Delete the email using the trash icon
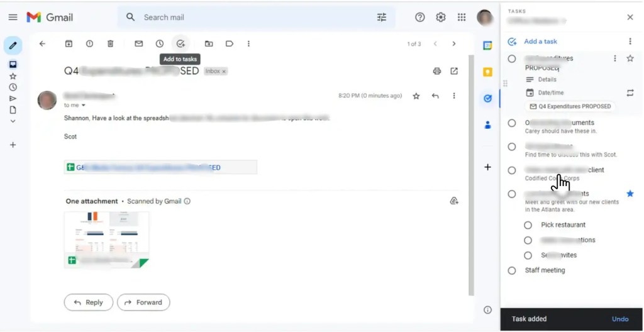This screenshot has width=644, height=332. point(110,43)
